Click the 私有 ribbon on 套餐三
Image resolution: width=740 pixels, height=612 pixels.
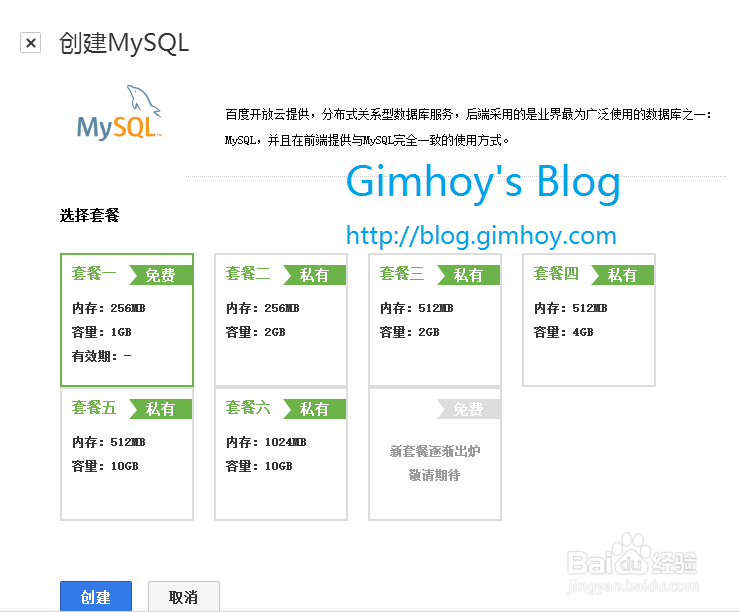click(x=468, y=275)
